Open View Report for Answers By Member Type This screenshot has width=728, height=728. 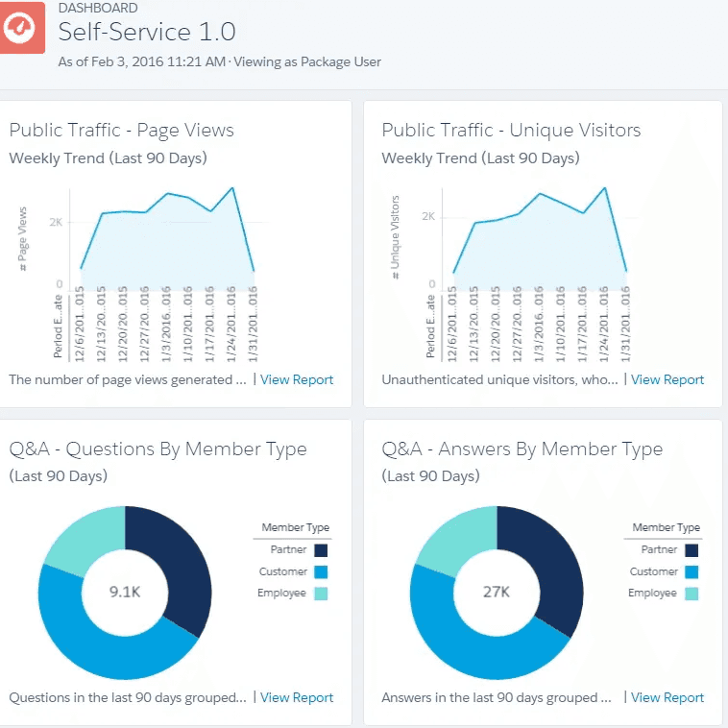point(667,697)
